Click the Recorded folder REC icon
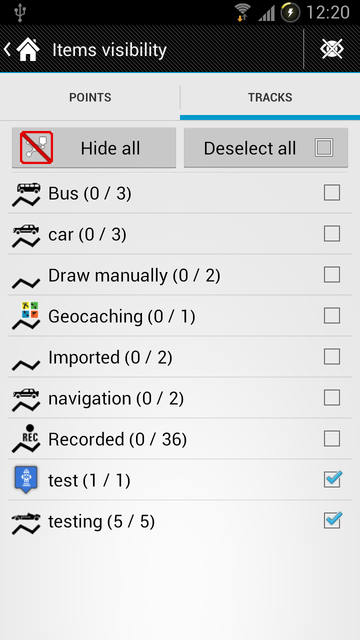 pyautogui.click(x=26, y=438)
